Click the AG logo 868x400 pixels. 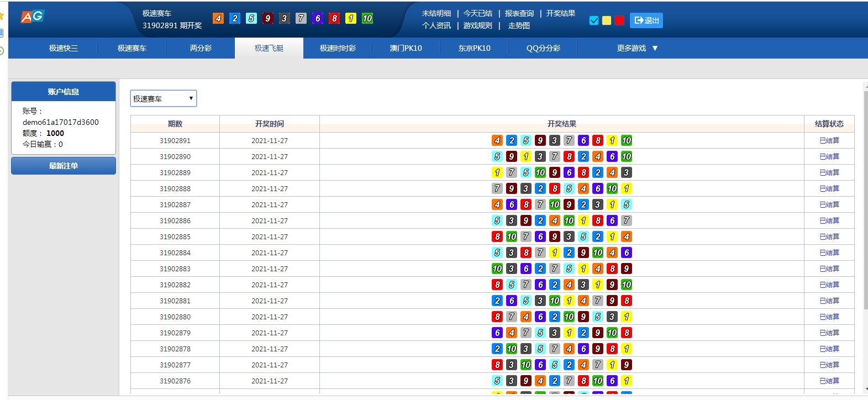tap(32, 17)
